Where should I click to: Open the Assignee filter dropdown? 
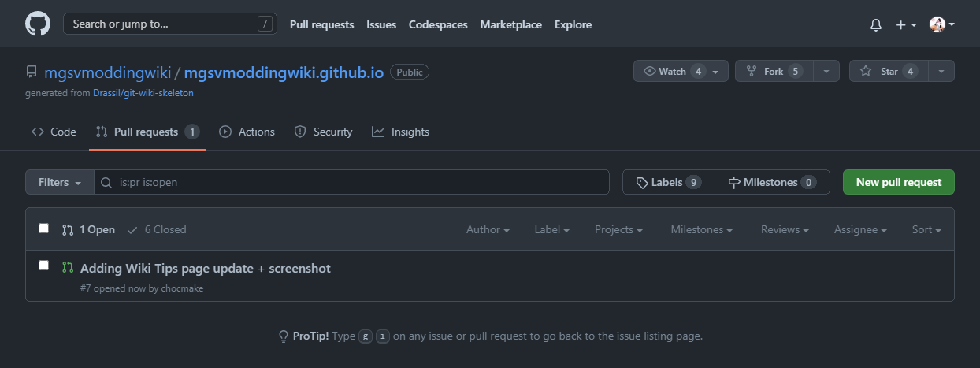pyautogui.click(x=860, y=229)
